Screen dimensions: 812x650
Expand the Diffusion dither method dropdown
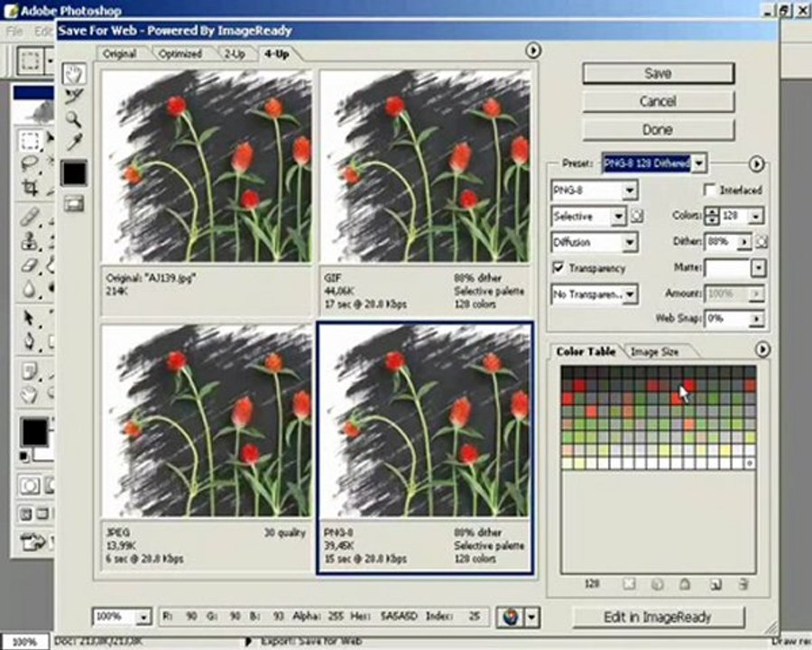[595, 242]
